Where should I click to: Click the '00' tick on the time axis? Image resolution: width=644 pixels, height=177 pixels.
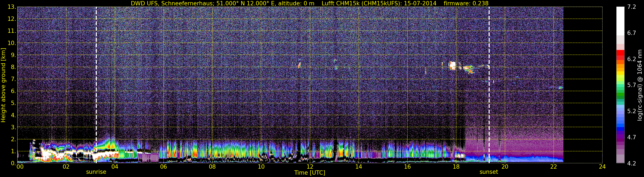[x=20, y=167]
